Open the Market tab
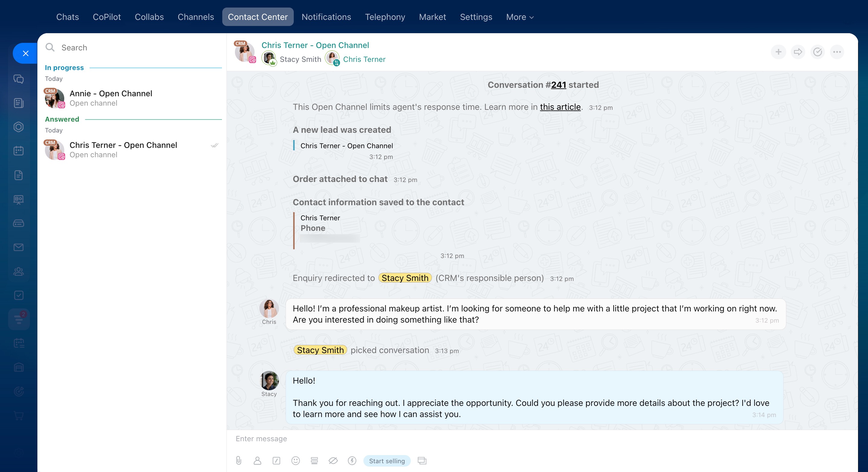Image resolution: width=868 pixels, height=472 pixels. (x=432, y=17)
